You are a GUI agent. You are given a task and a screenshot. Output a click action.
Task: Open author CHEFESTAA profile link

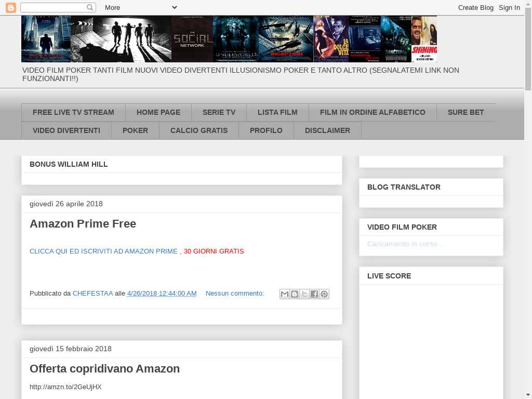92,294
